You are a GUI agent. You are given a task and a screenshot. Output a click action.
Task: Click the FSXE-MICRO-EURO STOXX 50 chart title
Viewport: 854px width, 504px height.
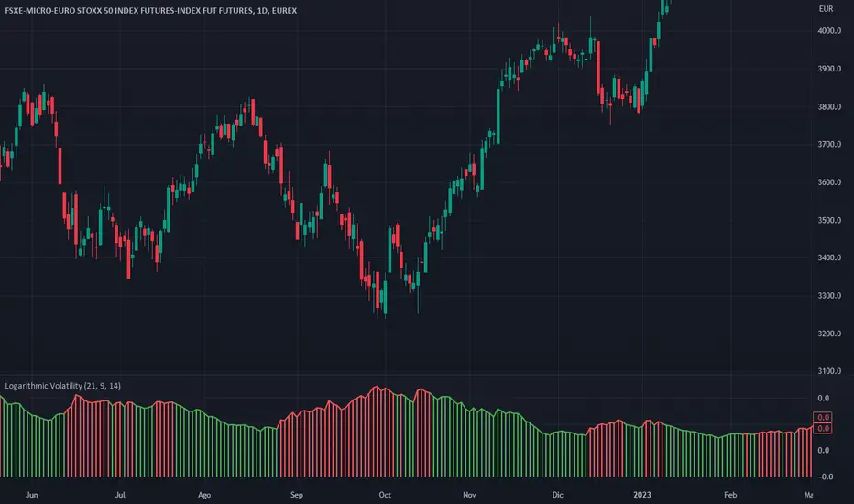tap(151, 10)
